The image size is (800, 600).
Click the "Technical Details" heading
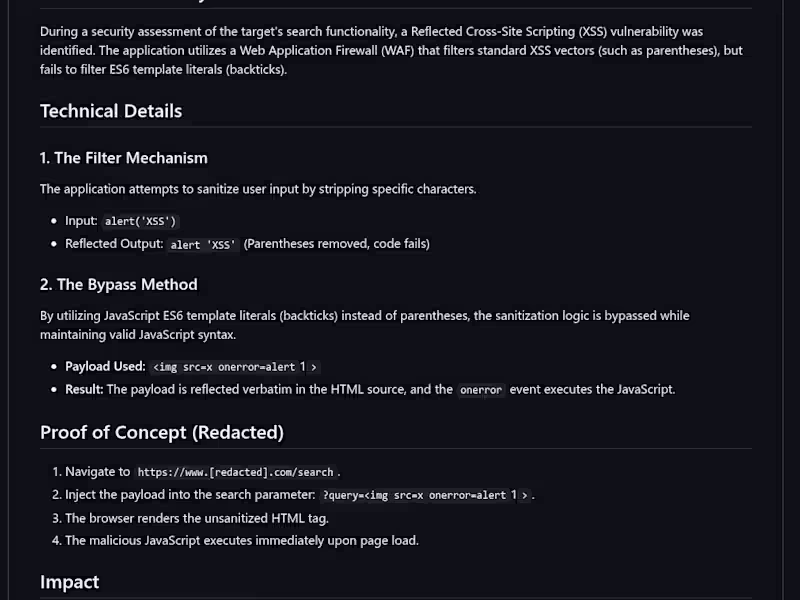(111, 111)
